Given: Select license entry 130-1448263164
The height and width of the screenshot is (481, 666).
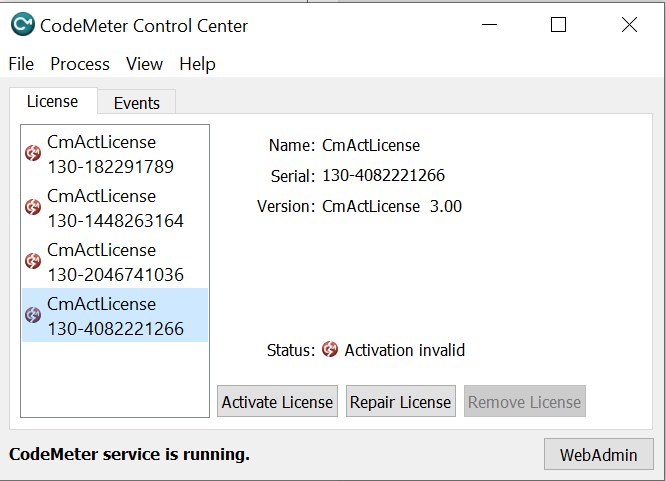Looking at the screenshot, I should click(x=115, y=208).
